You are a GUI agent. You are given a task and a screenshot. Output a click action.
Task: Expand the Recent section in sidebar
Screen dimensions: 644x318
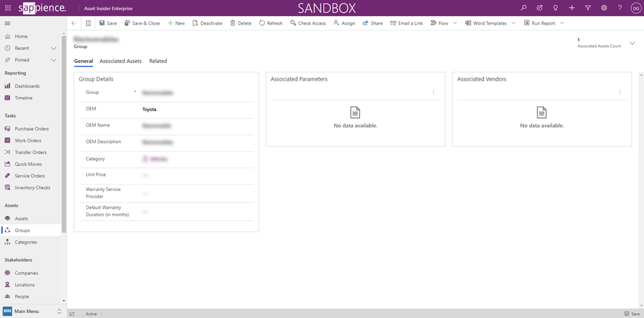(53, 48)
